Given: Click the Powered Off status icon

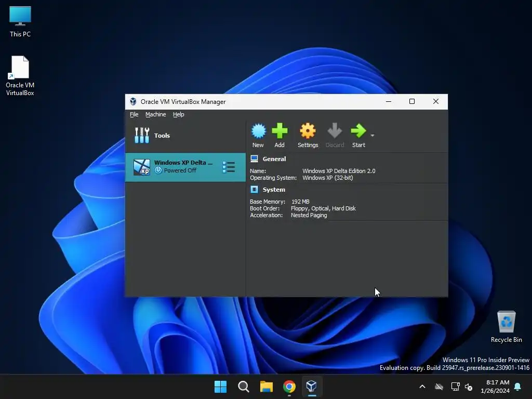Looking at the screenshot, I should pyautogui.click(x=158, y=170).
